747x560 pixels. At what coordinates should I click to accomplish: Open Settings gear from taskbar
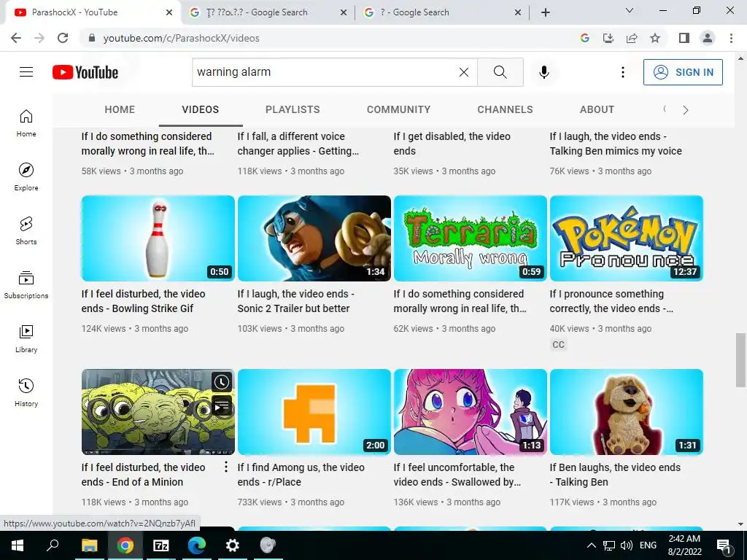coord(232,545)
